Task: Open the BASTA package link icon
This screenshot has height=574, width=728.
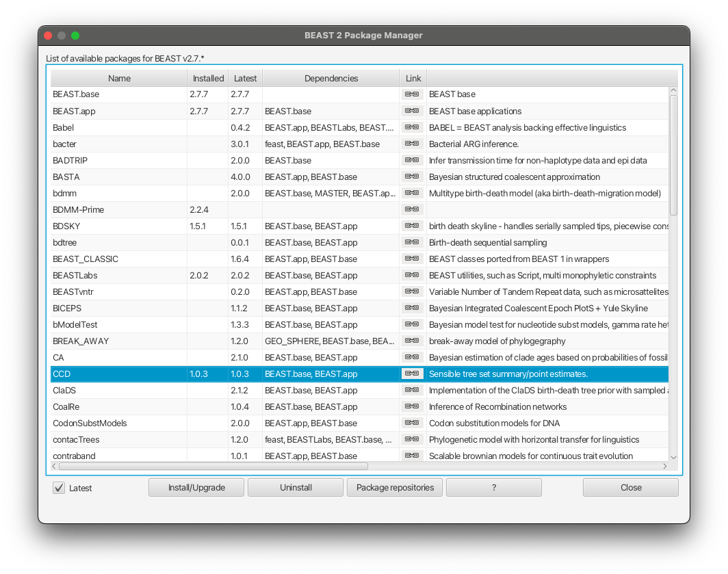Action: 412,177
